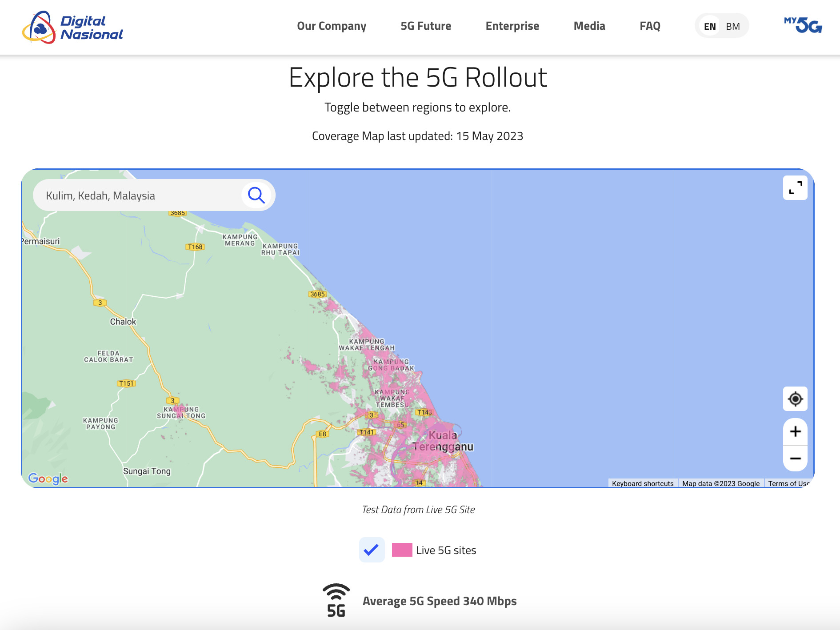Uncheck the Live 5G sites checkbox
840x630 pixels.
[372, 550]
